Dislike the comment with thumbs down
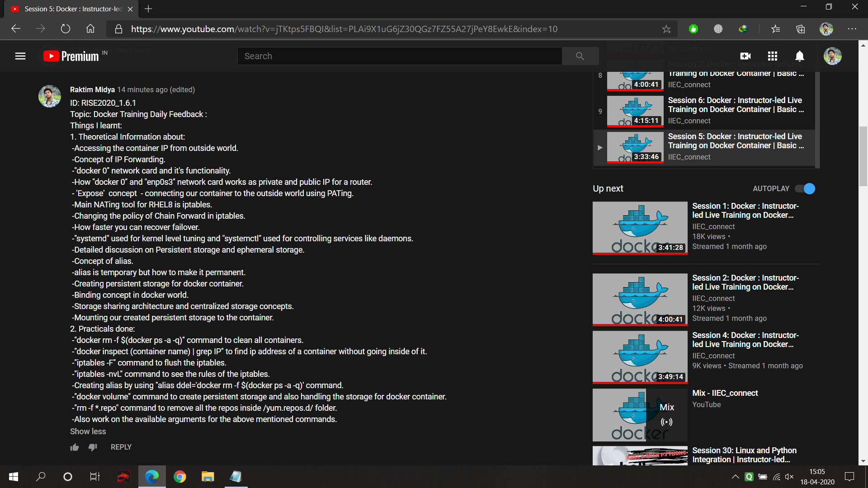 point(93,447)
